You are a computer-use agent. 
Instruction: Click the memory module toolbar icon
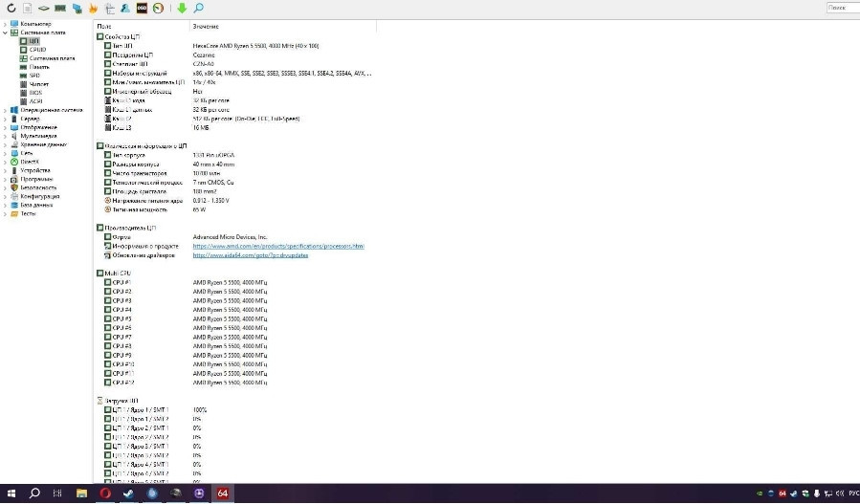[60, 9]
